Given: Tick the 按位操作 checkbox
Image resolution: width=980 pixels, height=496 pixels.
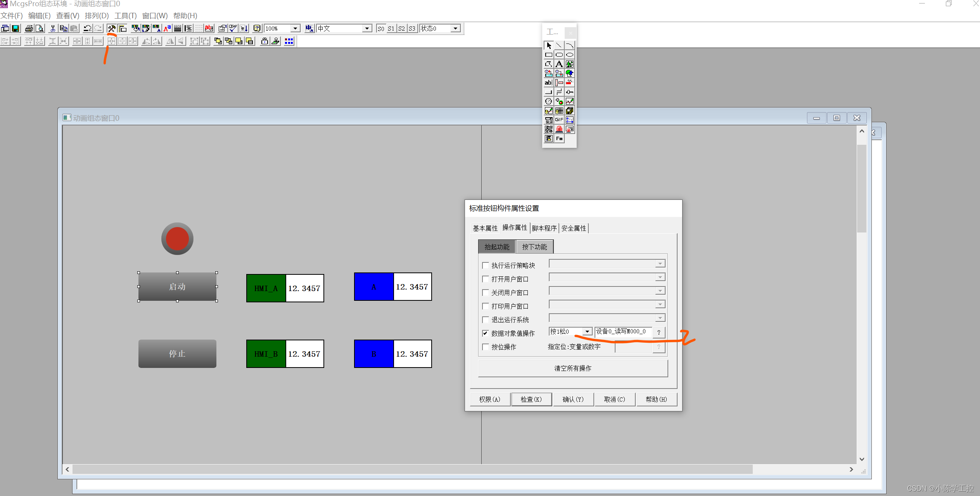Looking at the screenshot, I should pos(485,347).
